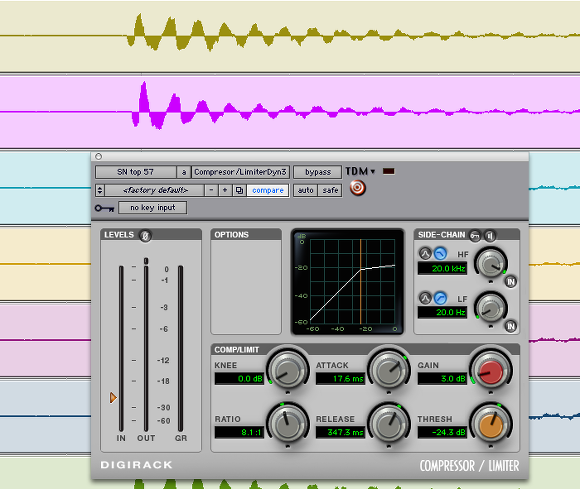This screenshot has width=580, height=489.
Task: Click the red target button
Action: tap(357, 188)
